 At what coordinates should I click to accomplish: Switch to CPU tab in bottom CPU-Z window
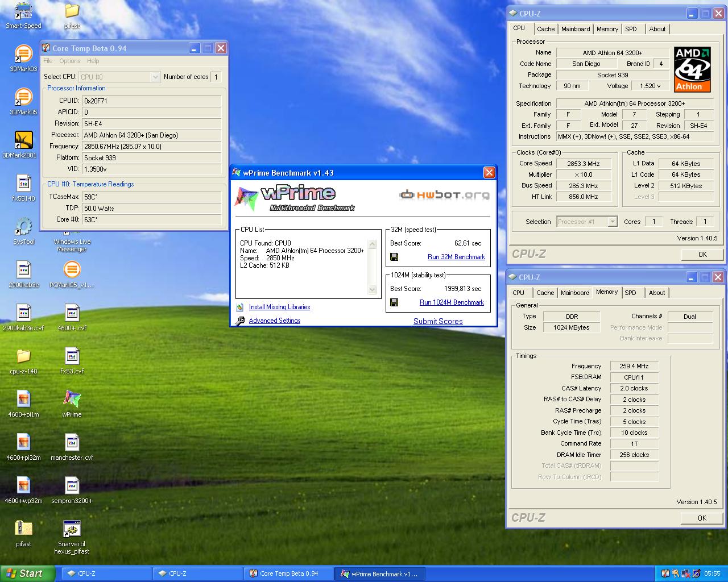click(x=518, y=293)
